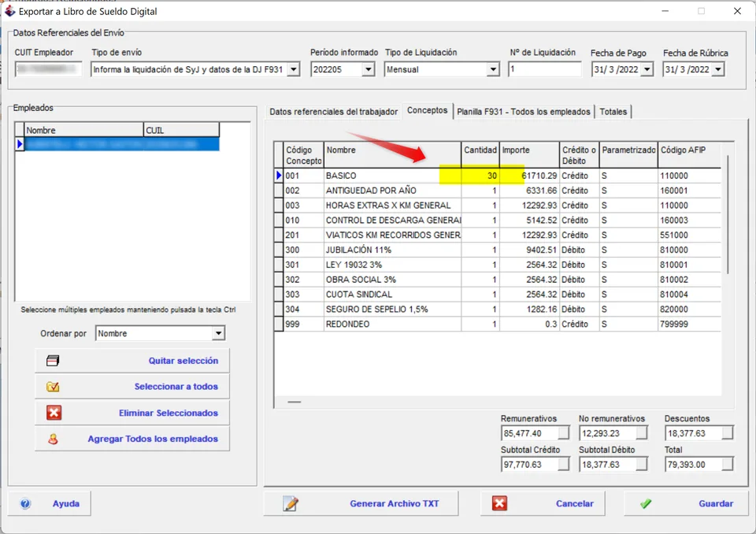Image resolution: width=756 pixels, height=534 pixels.
Task: Click the green check icon on Guardar
Action: tap(646, 503)
